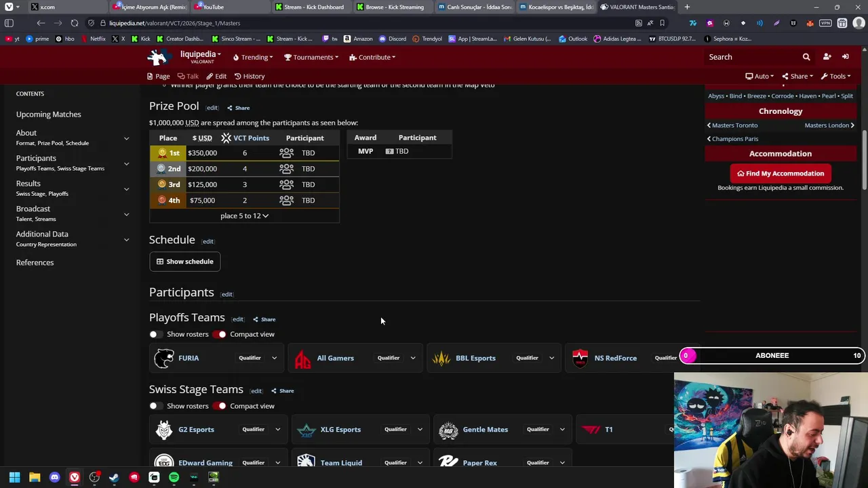868x488 pixels.
Task: Click the All Gamers team logo
Action: point(302,358)
